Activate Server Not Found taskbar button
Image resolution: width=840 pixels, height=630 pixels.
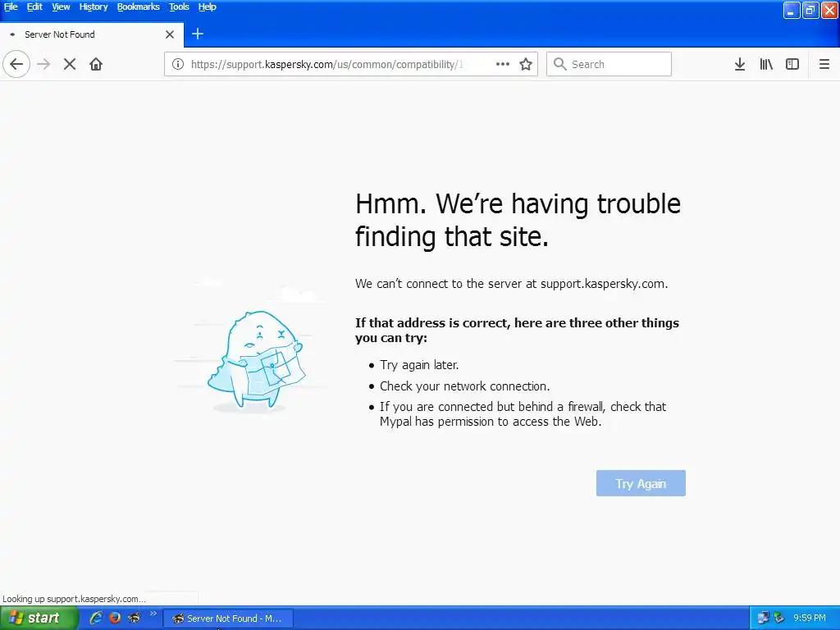(228, 619)
